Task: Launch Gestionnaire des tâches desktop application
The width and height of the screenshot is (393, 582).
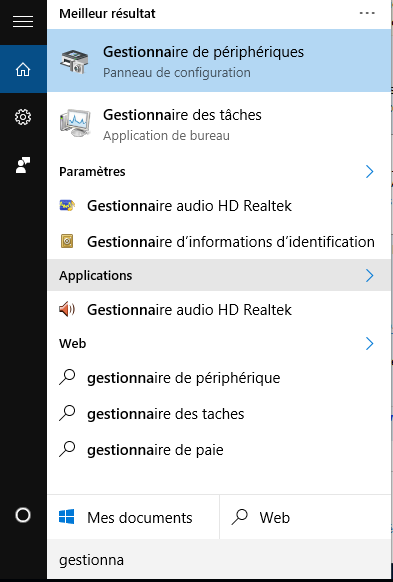Action: point(219,124)
